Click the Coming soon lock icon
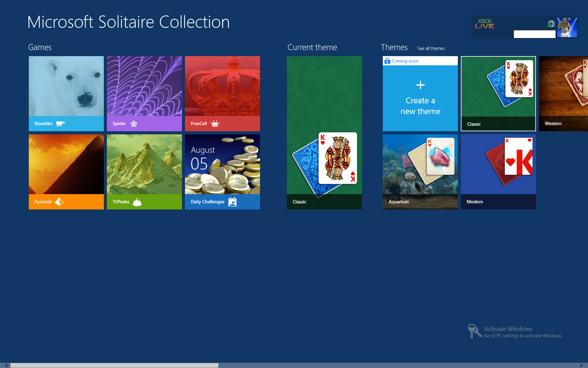 [x=387, y=61]
